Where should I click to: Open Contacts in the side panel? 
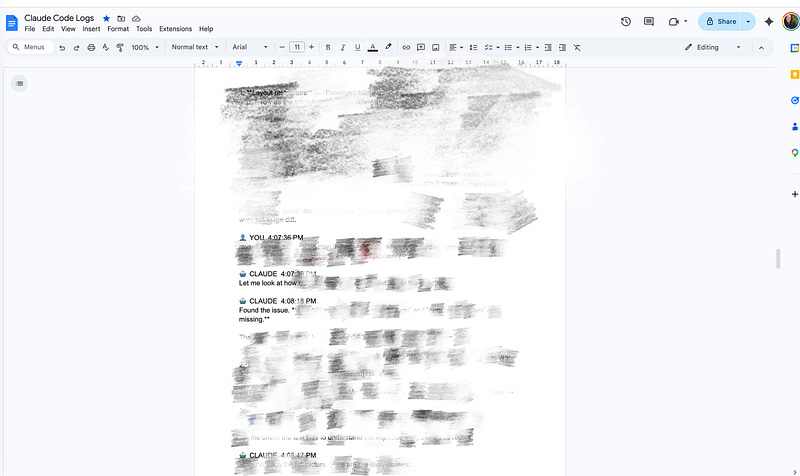point(795,127)
